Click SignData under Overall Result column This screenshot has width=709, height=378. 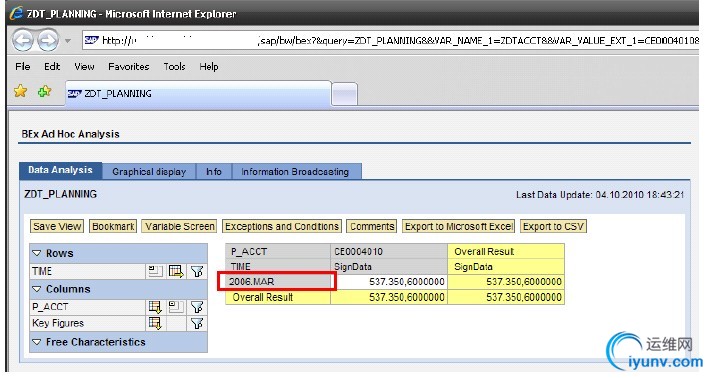pos(506,267)
